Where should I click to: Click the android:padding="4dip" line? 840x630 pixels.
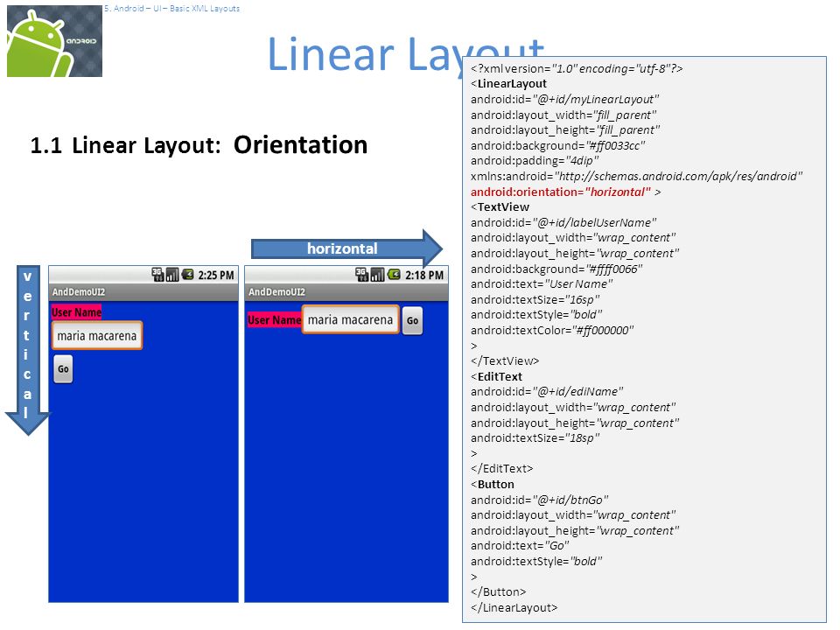click(x=535, y=161)
